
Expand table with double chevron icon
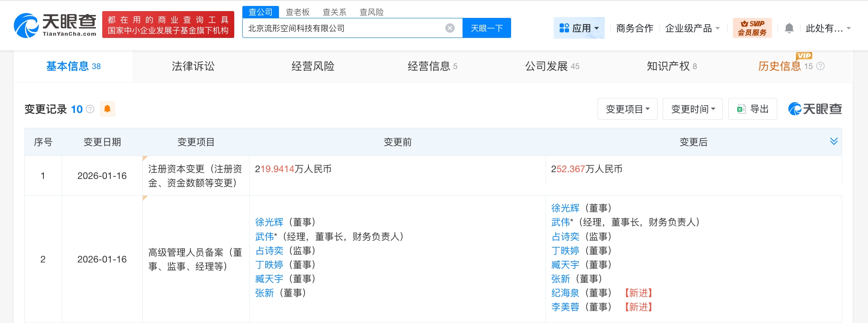[x=834, y=141]
